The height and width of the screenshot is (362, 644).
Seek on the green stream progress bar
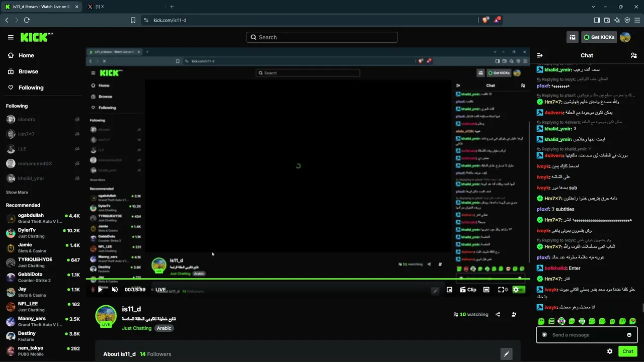pyautogui.click(x=307, y=279)
